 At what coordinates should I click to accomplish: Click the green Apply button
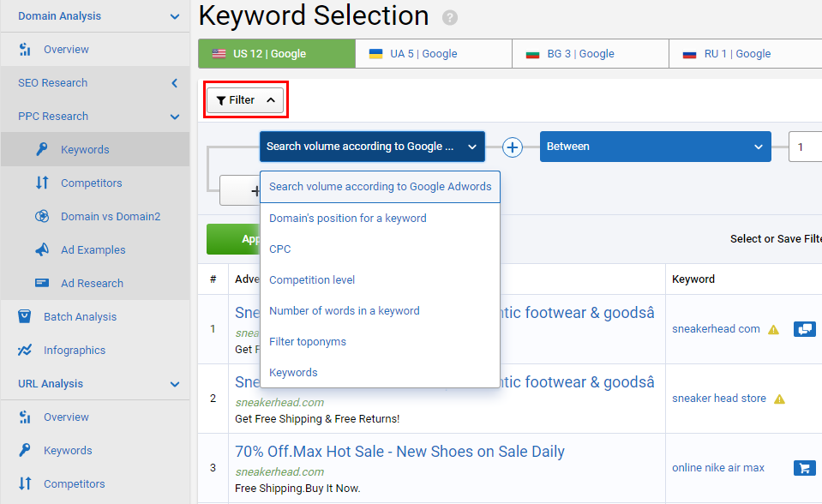pyautogui.click(x=234, y=239)
